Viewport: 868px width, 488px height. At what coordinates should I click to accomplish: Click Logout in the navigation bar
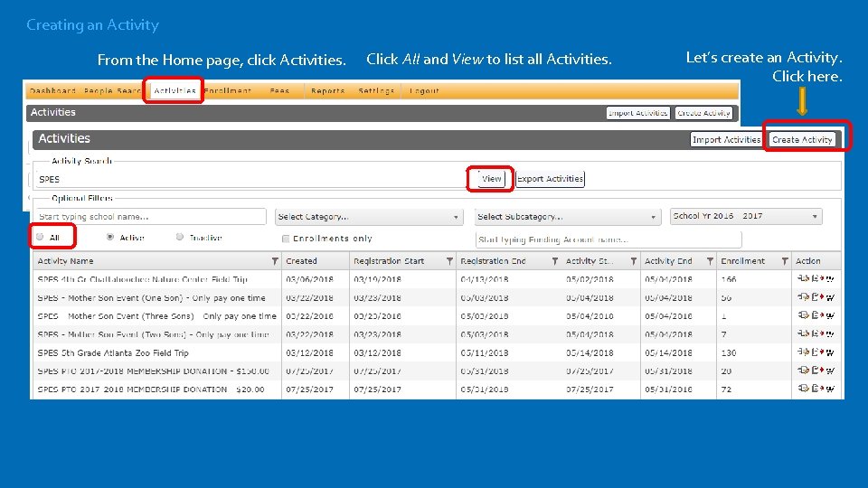coord(425,90)
